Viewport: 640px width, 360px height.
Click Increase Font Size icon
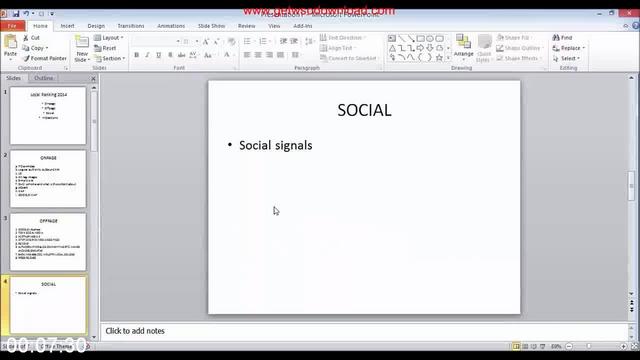coord(206,42)
